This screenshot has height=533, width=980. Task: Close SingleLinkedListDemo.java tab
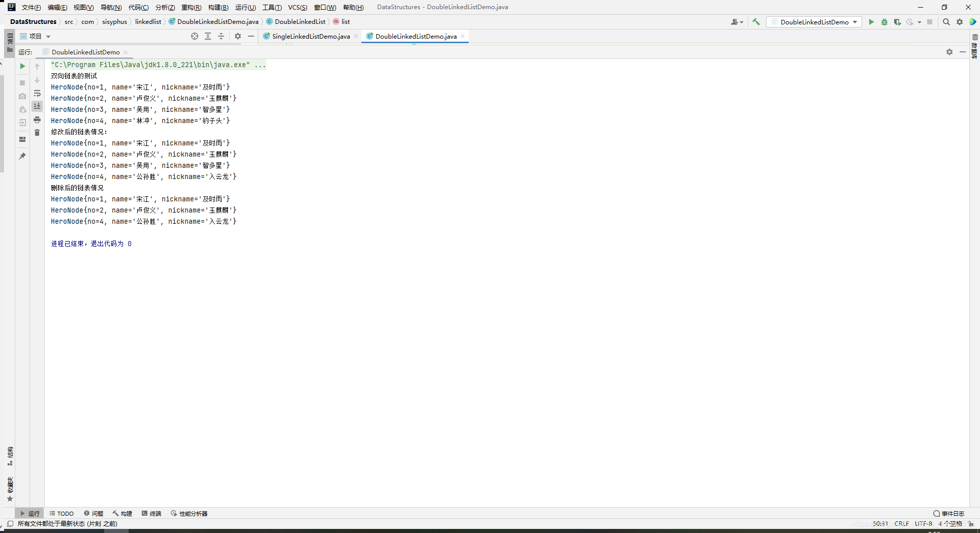[356, 36]
